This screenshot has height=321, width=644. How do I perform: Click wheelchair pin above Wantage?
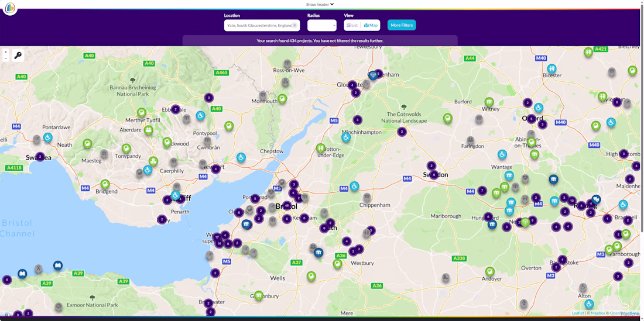(x=502, y=154)
